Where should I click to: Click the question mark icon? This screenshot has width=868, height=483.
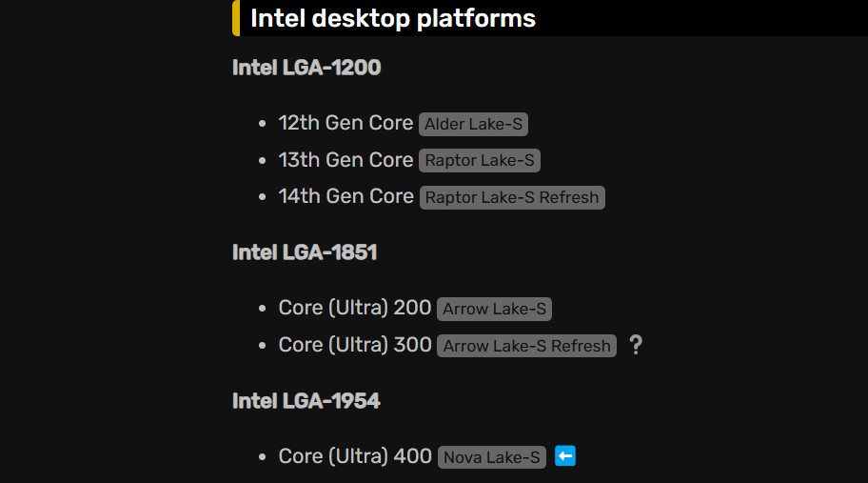tap(636, 345)
